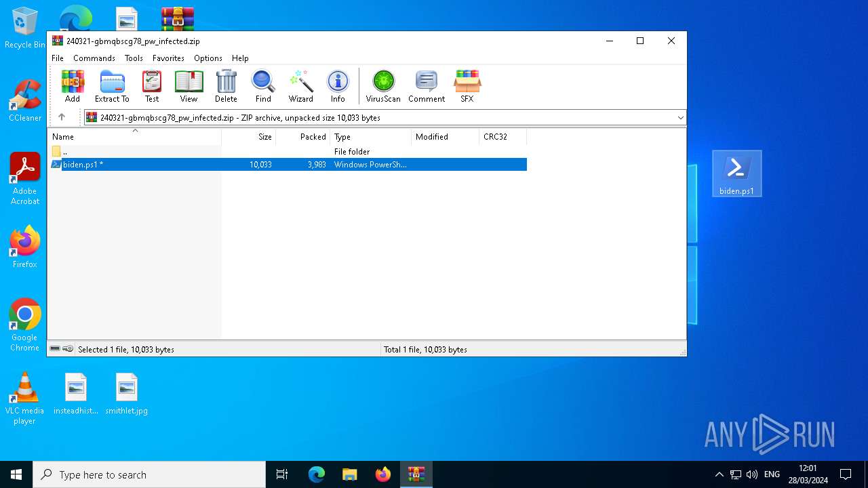Maximize the WinRAR window
This screenshot has height=488, width=868.
point(639,41)
